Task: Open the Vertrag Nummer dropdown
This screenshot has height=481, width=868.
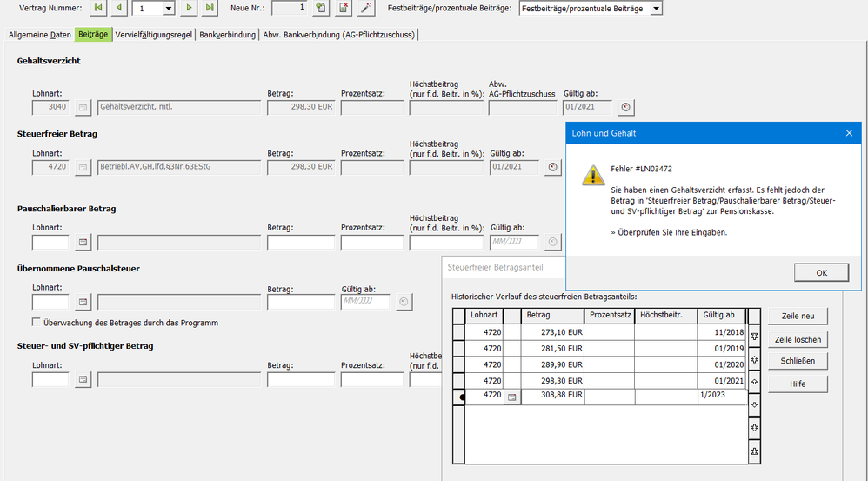Action: click(x=168, y=9)
